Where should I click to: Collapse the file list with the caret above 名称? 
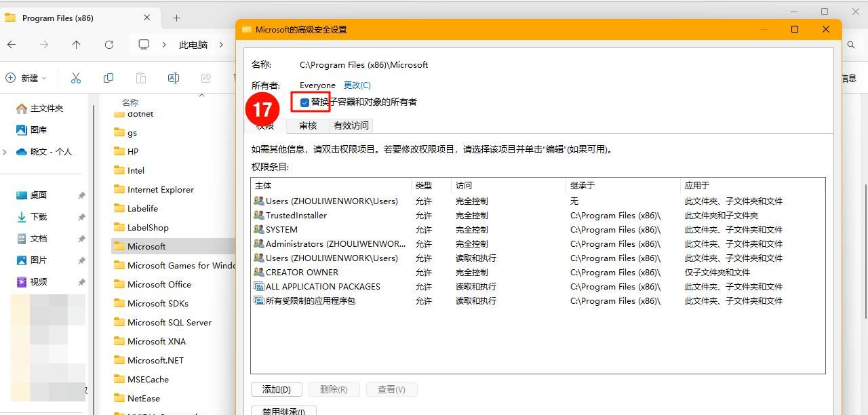(x=201, y=95)
